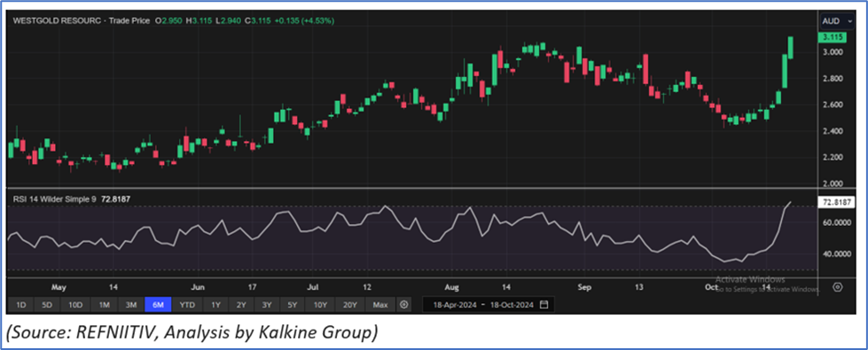Set chart range to 2Y
Image resolution: width=868 pixels, height=350 pixels.
click(242, 305)
